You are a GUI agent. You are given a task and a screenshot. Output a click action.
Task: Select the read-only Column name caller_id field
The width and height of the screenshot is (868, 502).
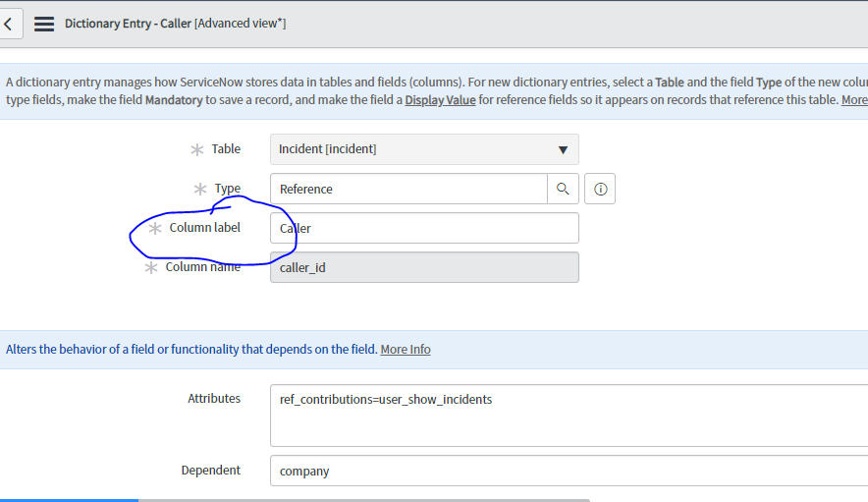[424, 267]
